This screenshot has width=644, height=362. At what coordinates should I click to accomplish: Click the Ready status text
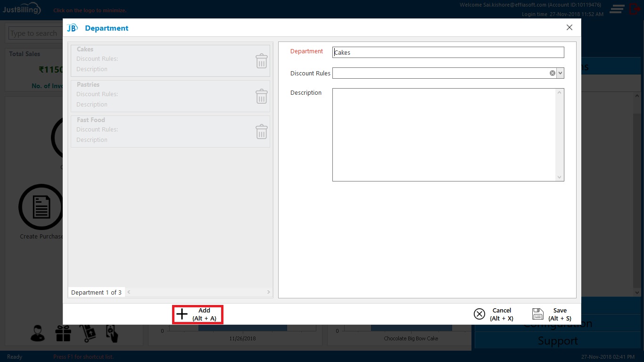tap(15, 357)
